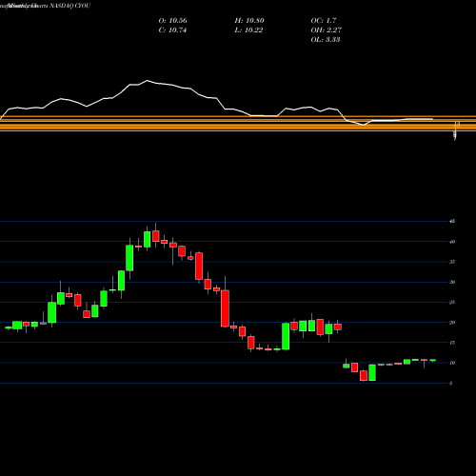Image resolution: width=476 pixels, height=476 pixels.
Task: Click the 5 price axis label
Action: [x=451, y=383]
